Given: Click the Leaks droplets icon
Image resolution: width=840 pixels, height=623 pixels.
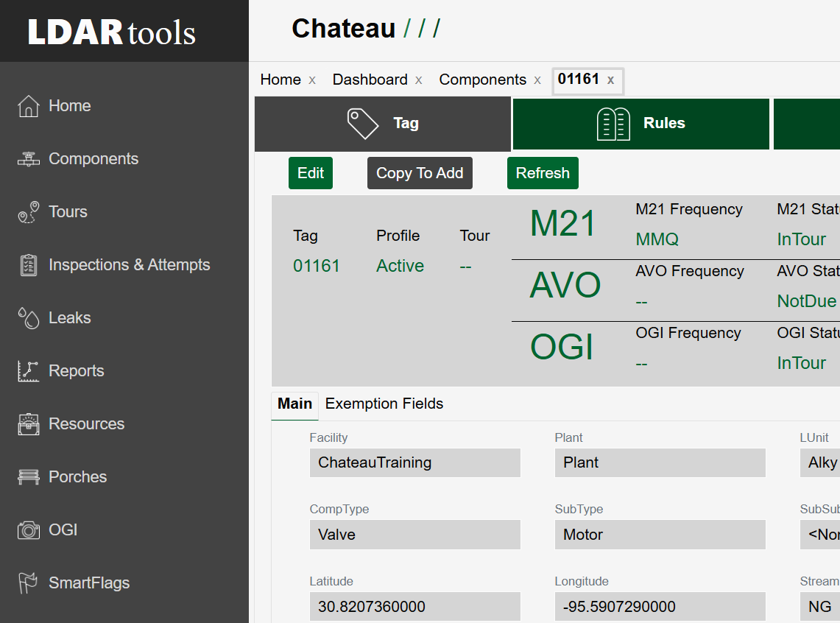Looking at the screenshot, I should pos(29,318).
